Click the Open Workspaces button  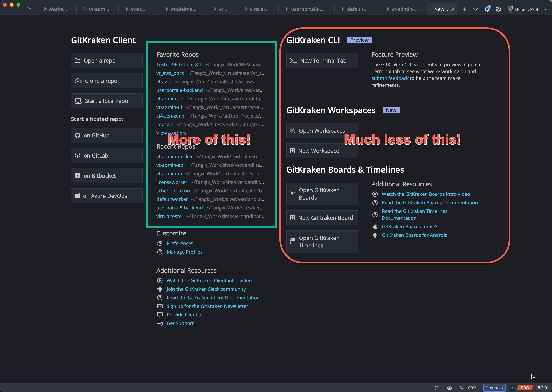[322, 131]
